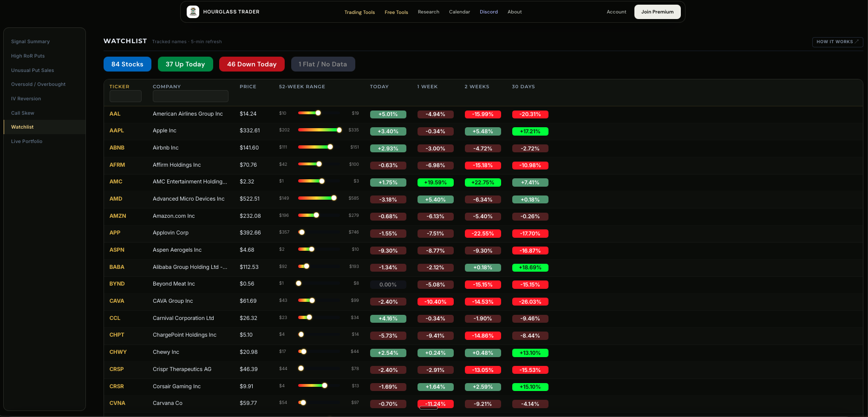868x417 pixels.
Task: Open the About page
Action: click(x=515, y=12)
